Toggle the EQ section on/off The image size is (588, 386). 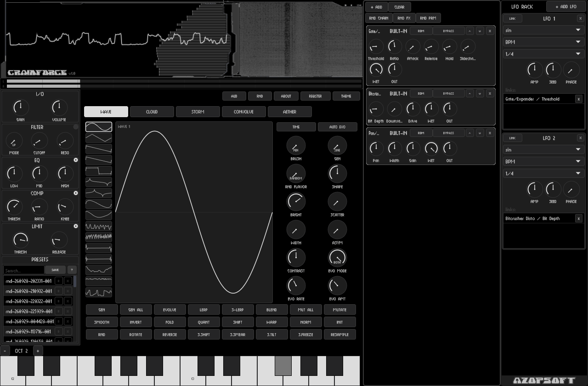(x=76, y=160)
